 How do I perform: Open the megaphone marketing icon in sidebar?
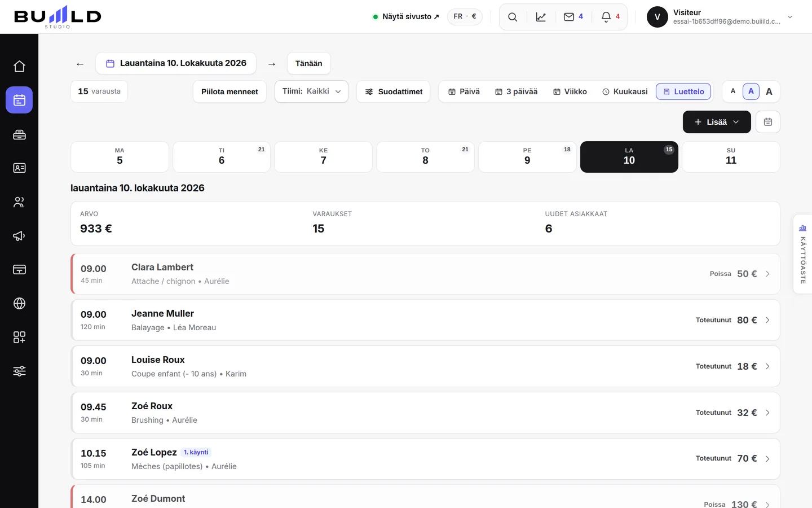(19, 235)
